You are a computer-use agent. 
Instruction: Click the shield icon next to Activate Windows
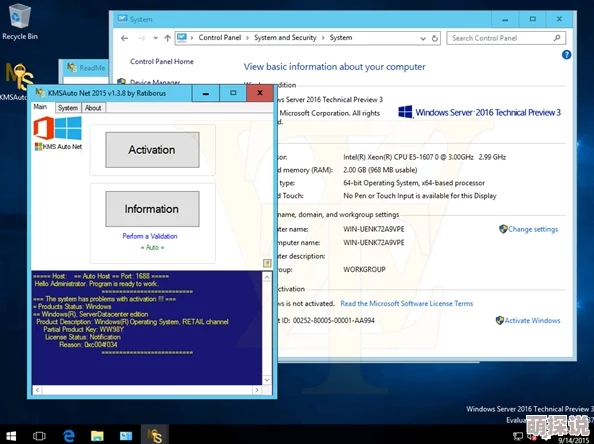point(500,320)
